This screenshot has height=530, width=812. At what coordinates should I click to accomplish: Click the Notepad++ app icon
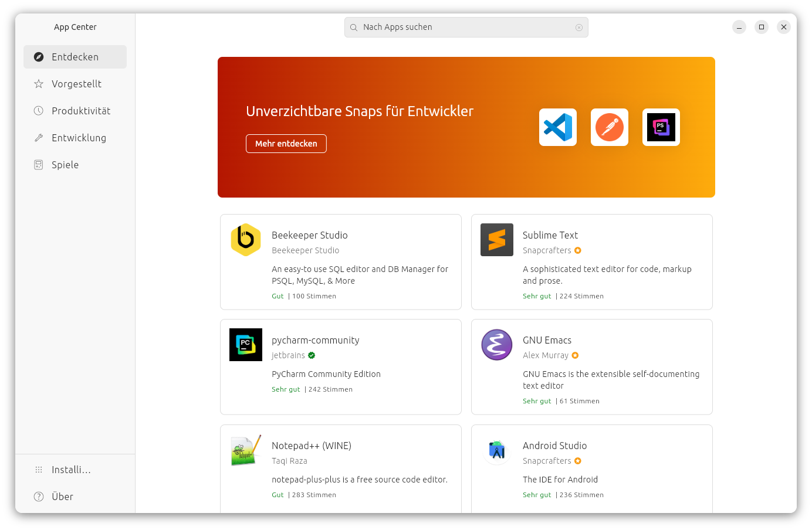(x=246, y=450)
